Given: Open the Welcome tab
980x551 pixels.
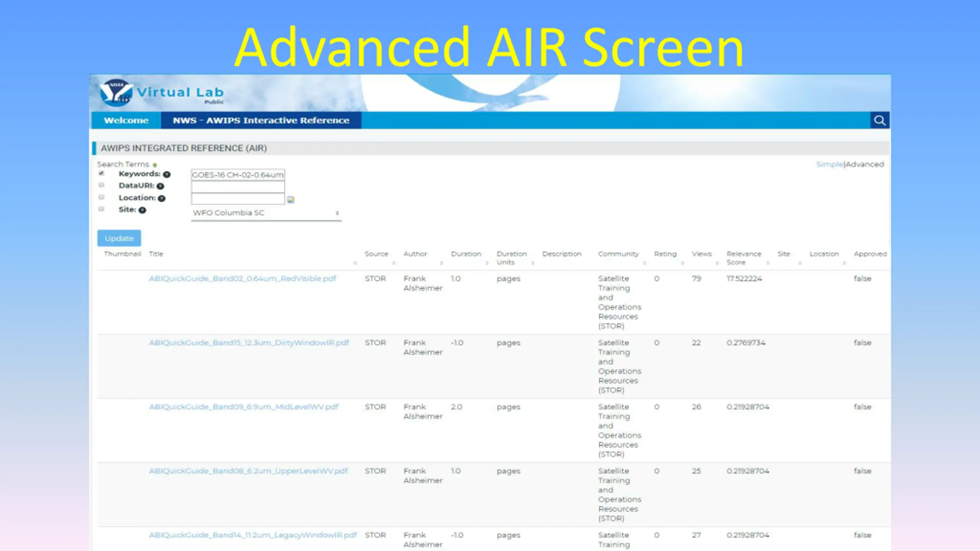Looking at the screenshot, I should point(126,121).
